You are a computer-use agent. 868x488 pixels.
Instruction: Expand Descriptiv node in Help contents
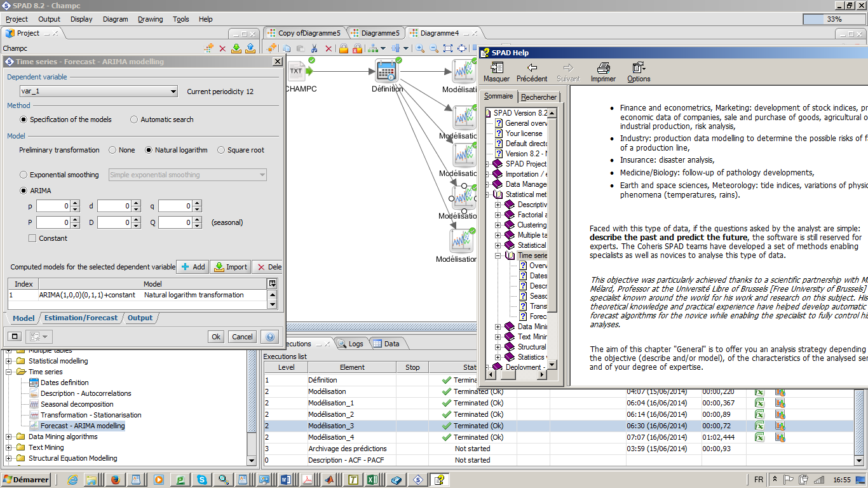(x=498, y=205)
